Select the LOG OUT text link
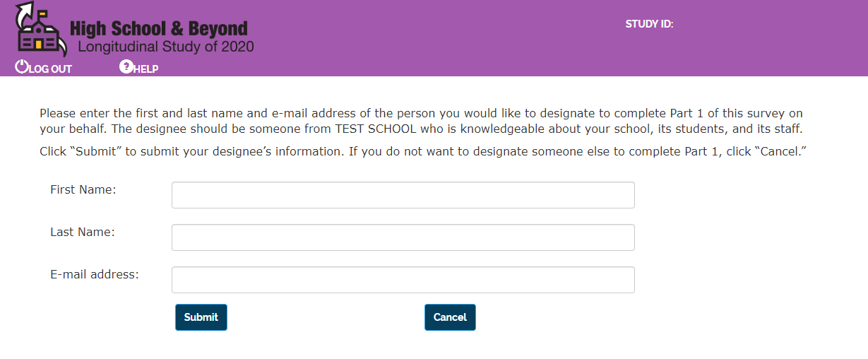 tap(50, 69)
